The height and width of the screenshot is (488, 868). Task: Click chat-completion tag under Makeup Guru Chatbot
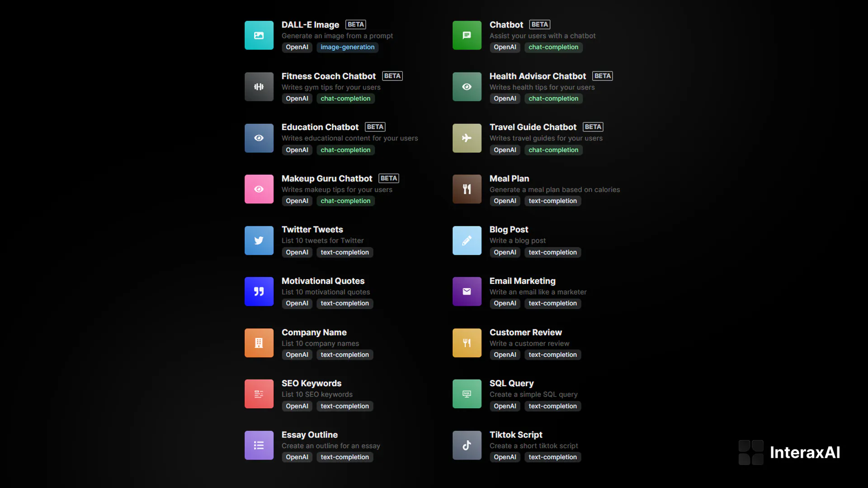click(345, 202)
